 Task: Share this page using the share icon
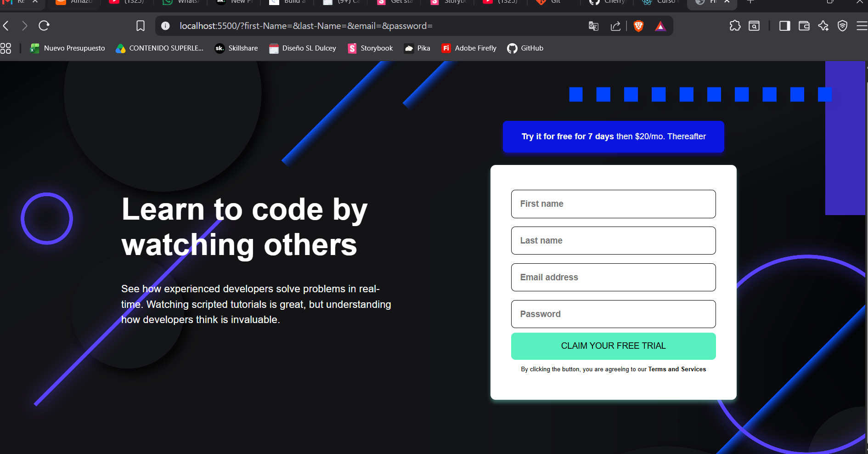[x=615, y=26]
